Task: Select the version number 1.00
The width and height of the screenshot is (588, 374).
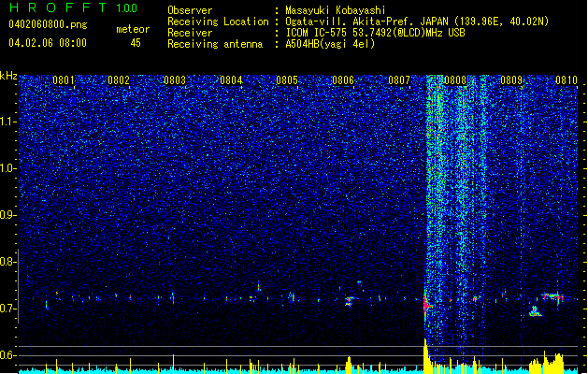Action: [127, 7]
